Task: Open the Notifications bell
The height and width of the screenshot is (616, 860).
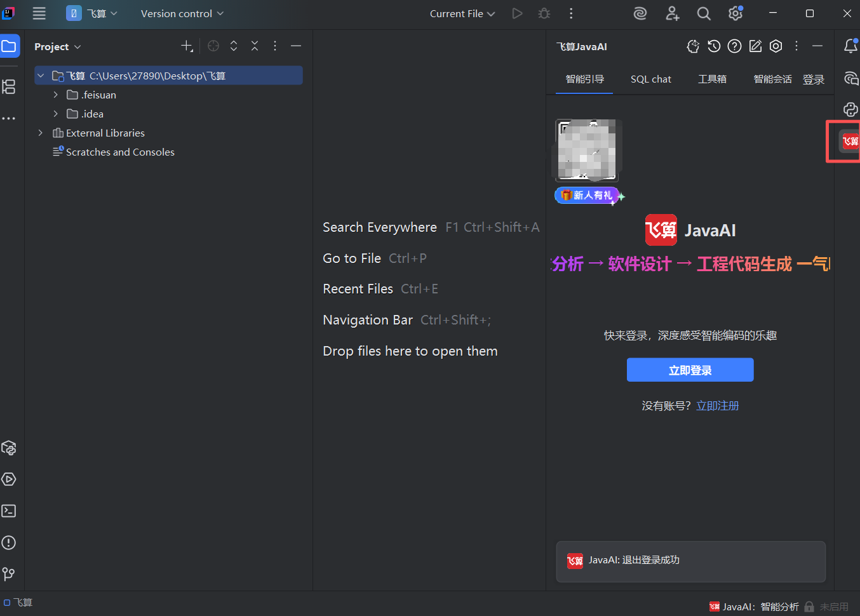Action: point(850,46)
